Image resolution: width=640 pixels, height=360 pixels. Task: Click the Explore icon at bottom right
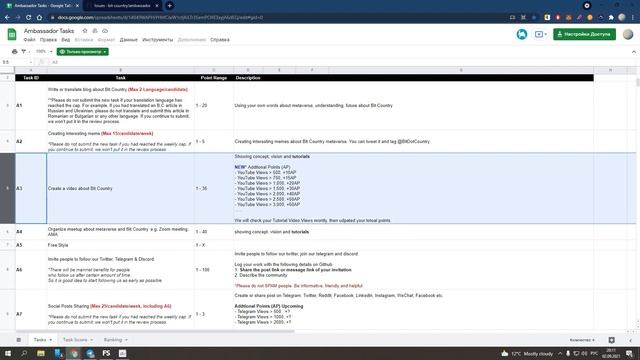point(611,340)
